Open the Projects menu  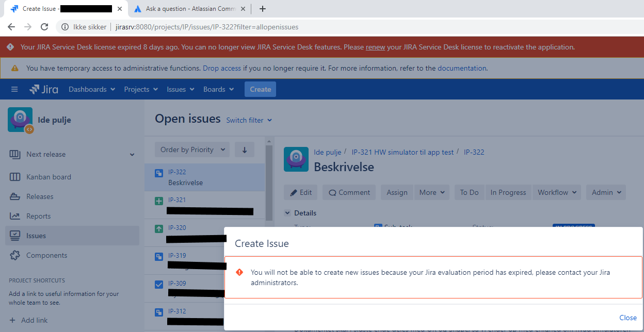(141, 89)
